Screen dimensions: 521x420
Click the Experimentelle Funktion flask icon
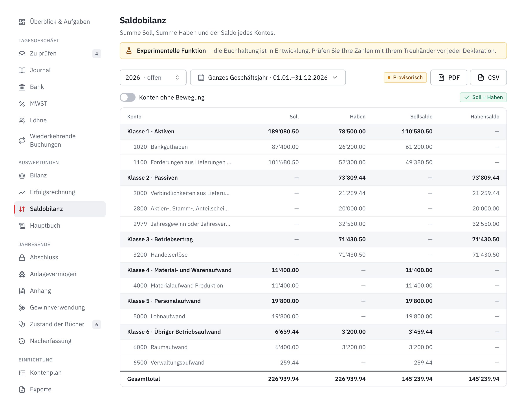pos(129,51)
